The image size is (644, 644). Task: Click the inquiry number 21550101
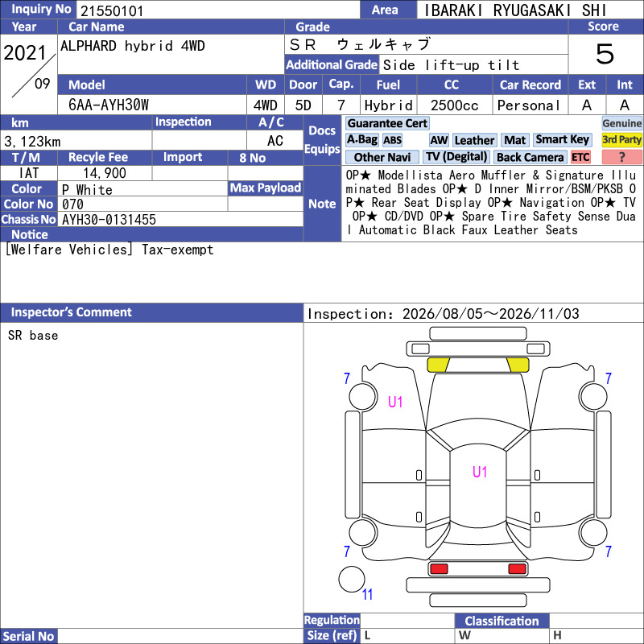[112, 11]
